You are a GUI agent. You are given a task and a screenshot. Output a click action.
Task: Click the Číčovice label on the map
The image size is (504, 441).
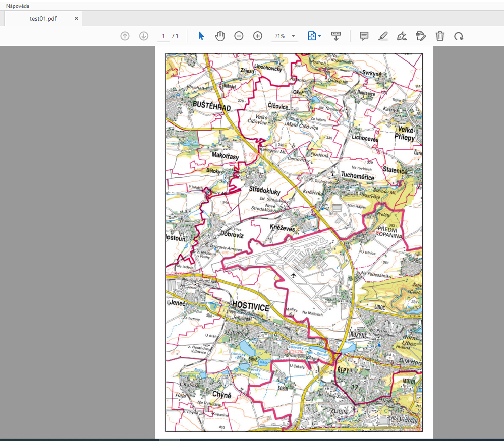pyautogui.click(x=278, y=106)
